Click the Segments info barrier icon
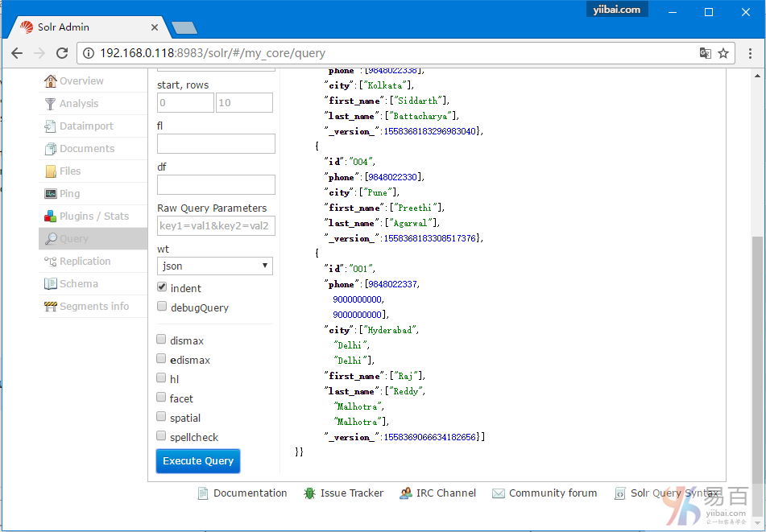The height and width of the screenshot is (532, 766). [50, 306]
